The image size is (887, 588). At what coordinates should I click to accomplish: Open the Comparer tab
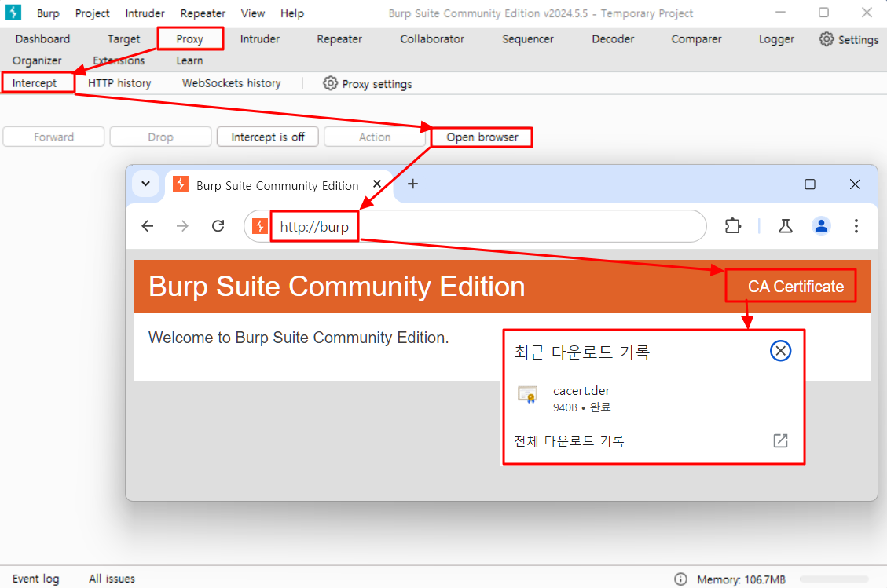pyautogui.click(x=696, y=39)
